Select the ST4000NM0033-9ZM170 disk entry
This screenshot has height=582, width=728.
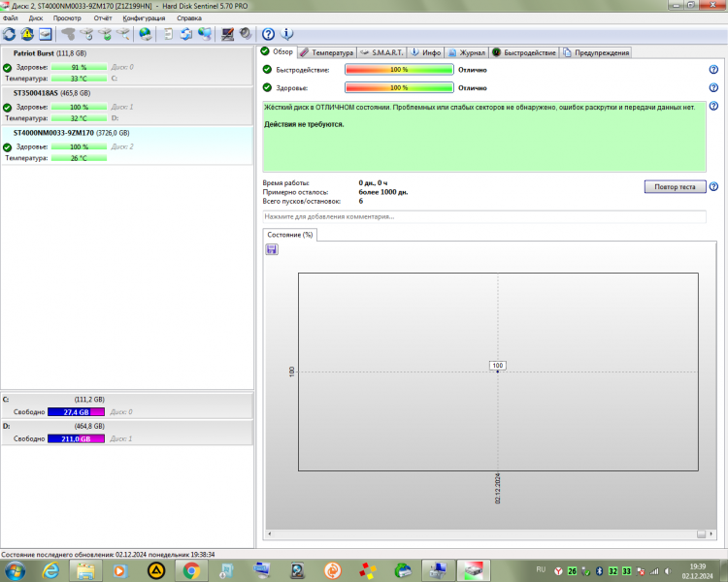(127, 145)
